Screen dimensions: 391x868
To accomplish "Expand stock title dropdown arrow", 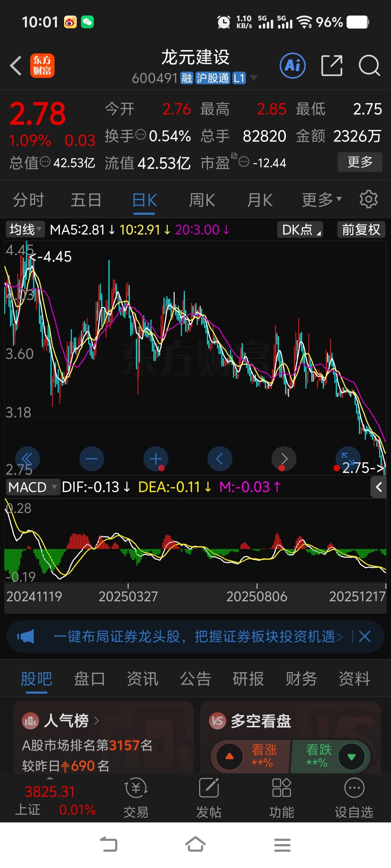I will point(254,78).
